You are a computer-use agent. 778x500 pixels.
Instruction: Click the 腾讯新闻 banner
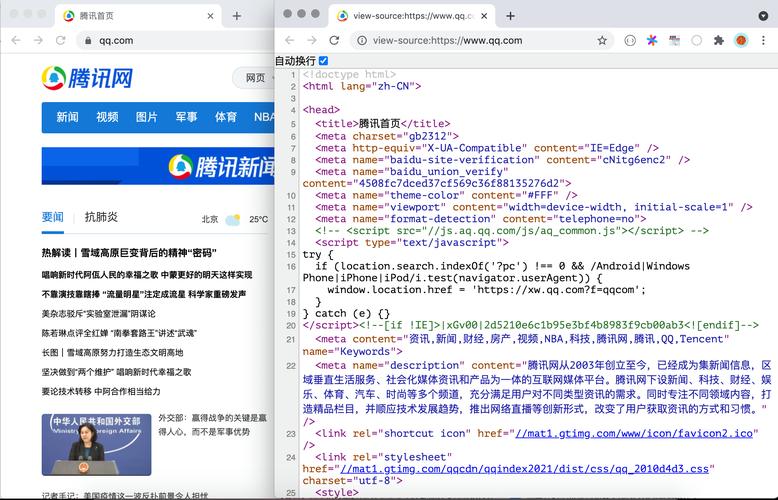(158, 166)
